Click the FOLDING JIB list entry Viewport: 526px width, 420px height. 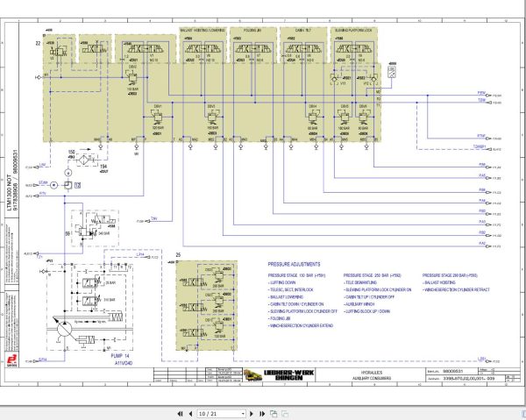click(280, 318)
